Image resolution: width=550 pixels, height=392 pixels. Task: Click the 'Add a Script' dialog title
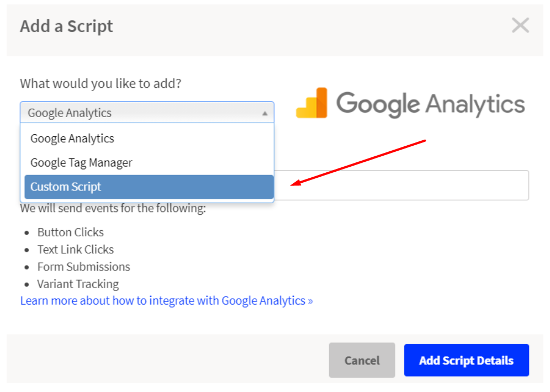coord(66,27)
